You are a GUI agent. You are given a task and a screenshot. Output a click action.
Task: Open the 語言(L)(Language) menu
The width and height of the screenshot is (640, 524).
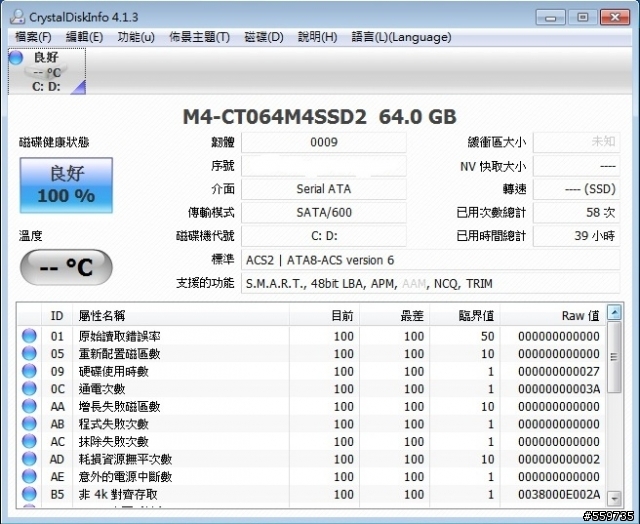click(x=401, y=37)
